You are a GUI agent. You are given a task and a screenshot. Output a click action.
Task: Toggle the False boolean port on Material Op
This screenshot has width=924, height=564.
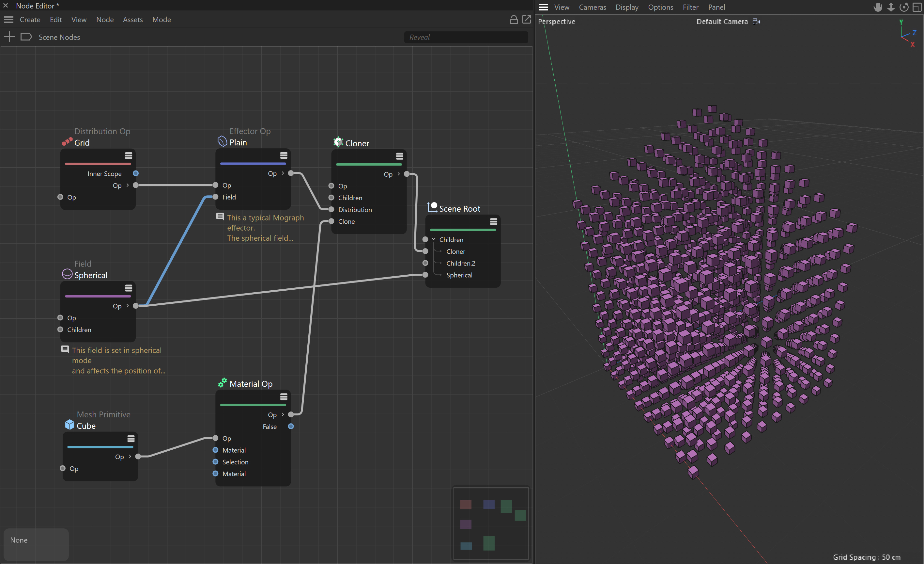291,426
